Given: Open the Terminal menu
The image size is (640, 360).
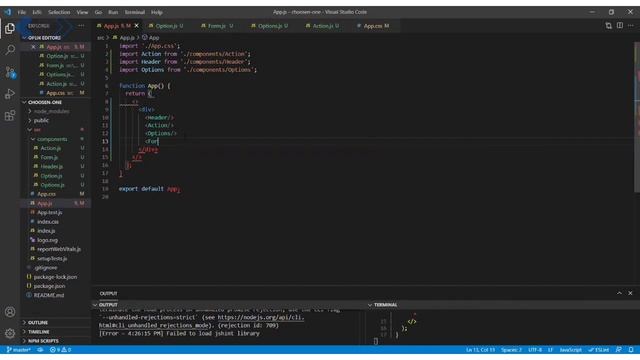Looking at the screenshot, I should click(135, 12).
